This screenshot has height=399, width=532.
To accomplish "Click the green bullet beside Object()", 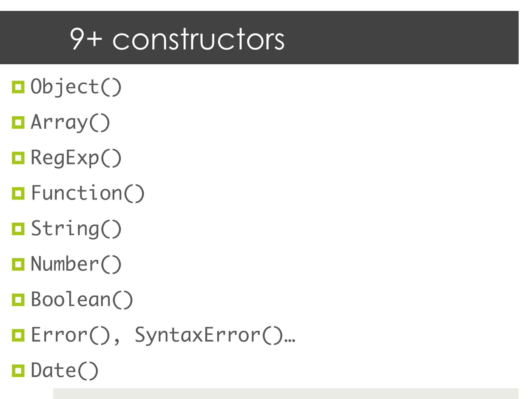I will coord(18,87).
